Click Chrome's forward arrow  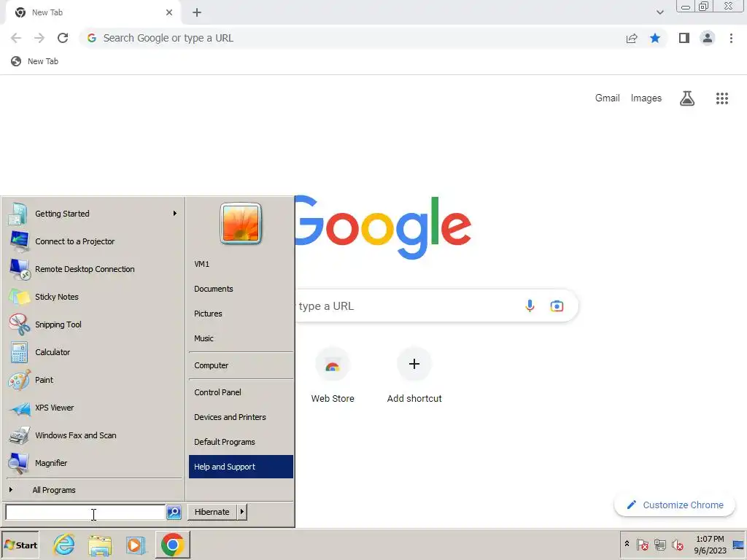pyautogui.click(x=39, y=38)
